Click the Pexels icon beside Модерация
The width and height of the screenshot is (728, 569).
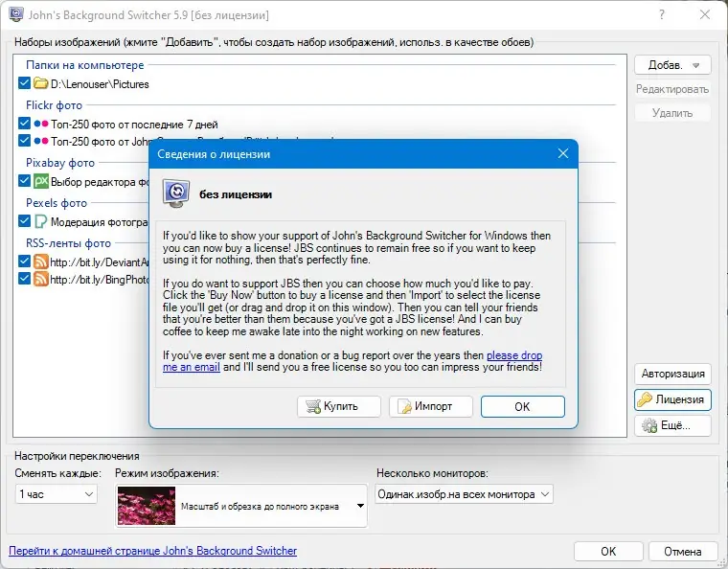(x=41, y=221)
